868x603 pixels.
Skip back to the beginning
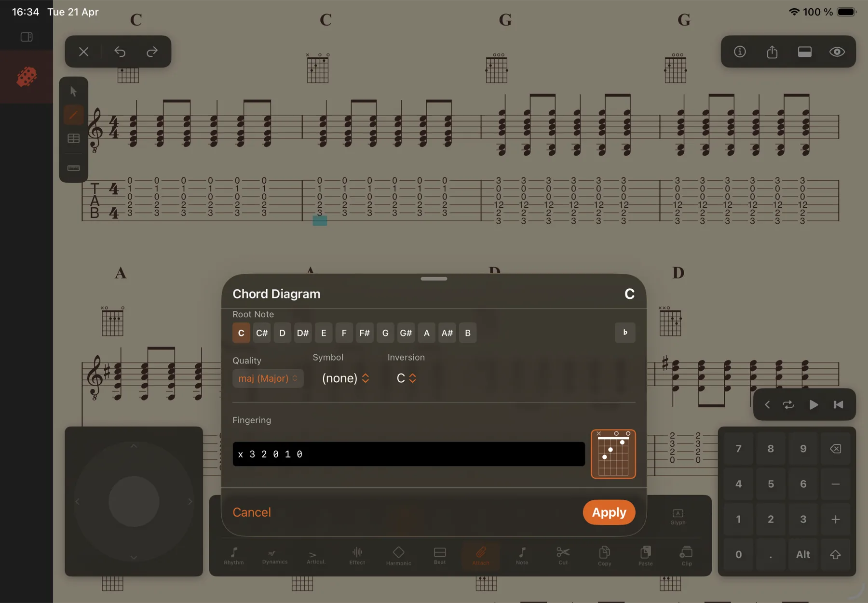coord(839,405)
